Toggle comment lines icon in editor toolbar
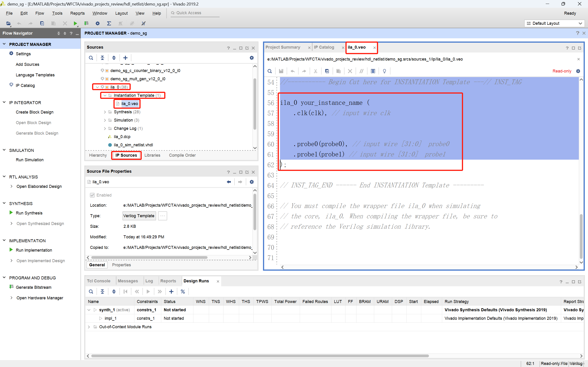Image resolution: width=588 pixels, height=367 pixels. tap(361, 71)
